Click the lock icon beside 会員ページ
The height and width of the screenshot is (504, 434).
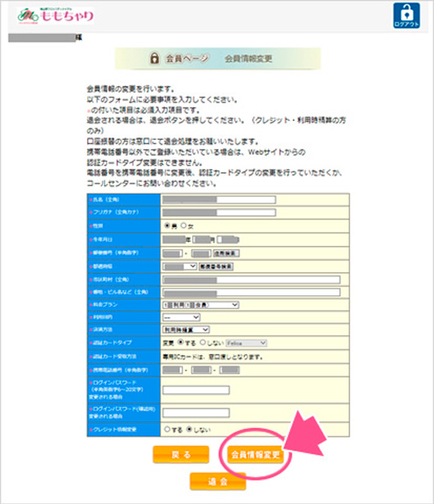(x=155, y=58)
